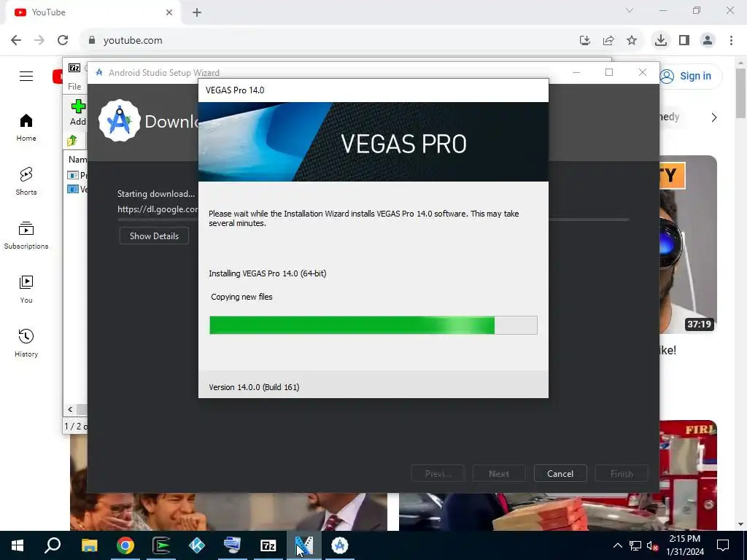The width and height of the screenshot is (747, 560).
Task: Click the VEGAS Pro installation progress bar
Action: (x=373, y=325)
